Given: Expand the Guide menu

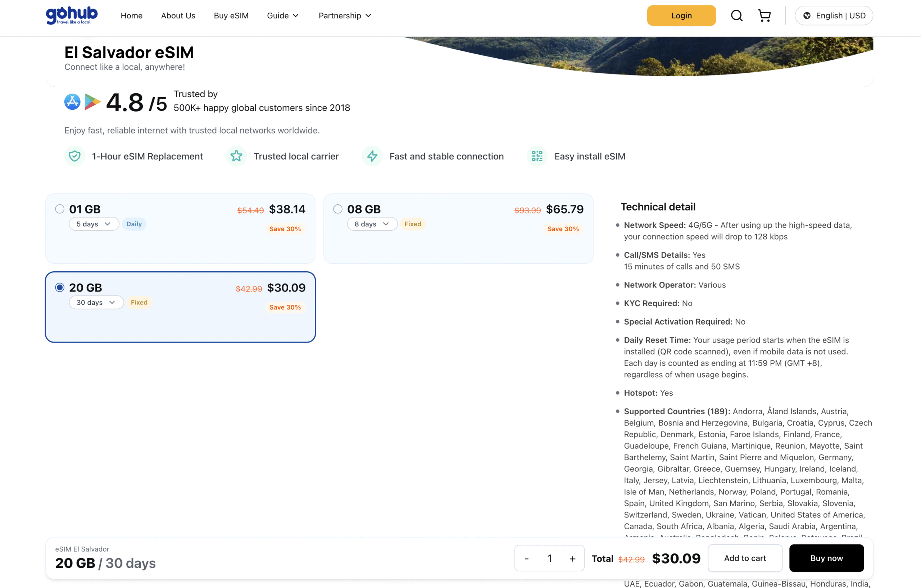Looking at the screenshot, I should coord(283,16).
